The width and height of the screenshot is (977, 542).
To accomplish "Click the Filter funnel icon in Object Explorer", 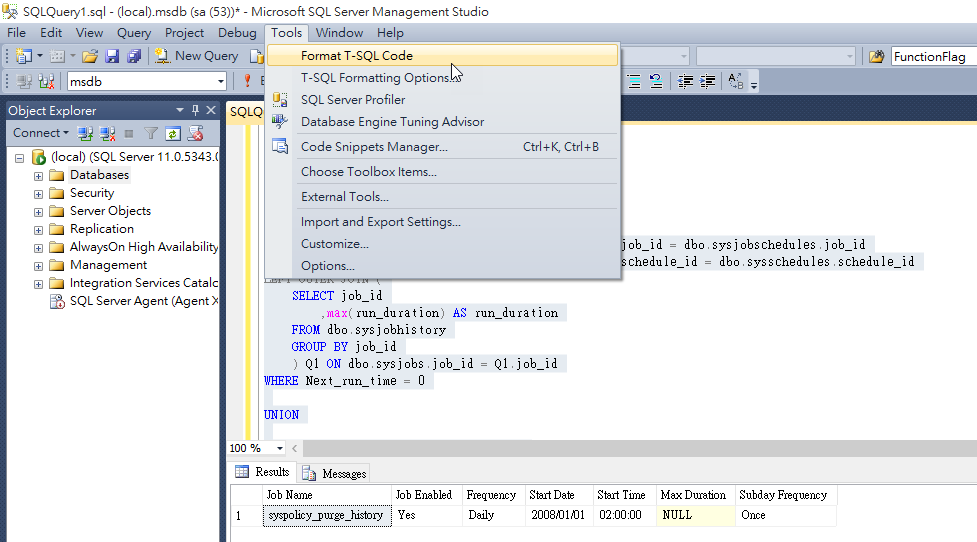I will [151, 133].
